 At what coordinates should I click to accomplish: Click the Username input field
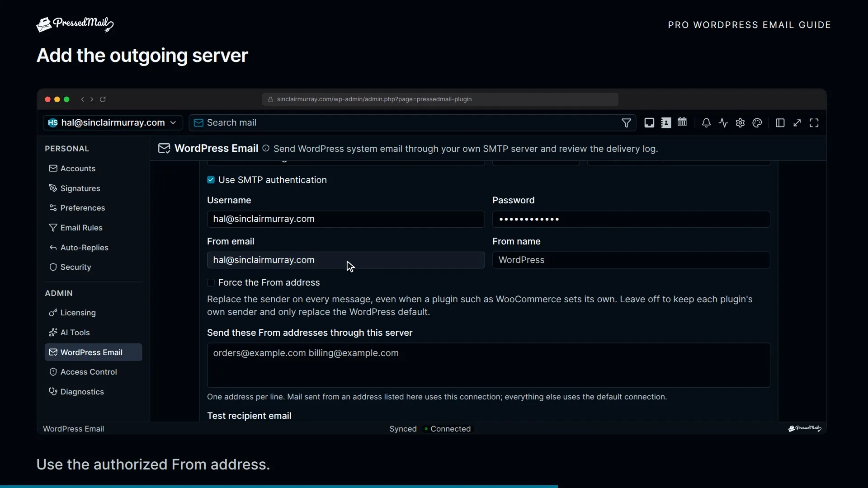pos(346,219)
